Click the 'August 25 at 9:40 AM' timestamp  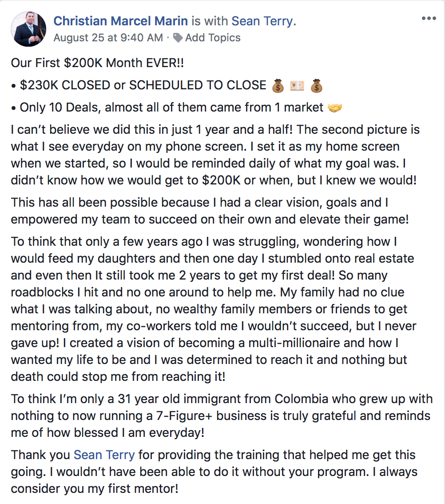click(108, 38)
